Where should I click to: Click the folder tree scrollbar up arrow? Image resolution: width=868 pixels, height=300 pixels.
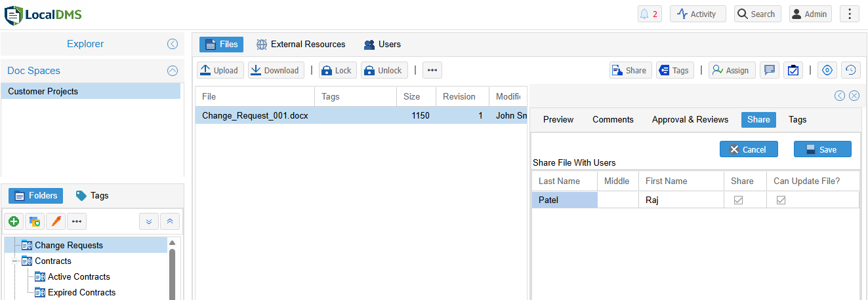(x=173, y=242)
